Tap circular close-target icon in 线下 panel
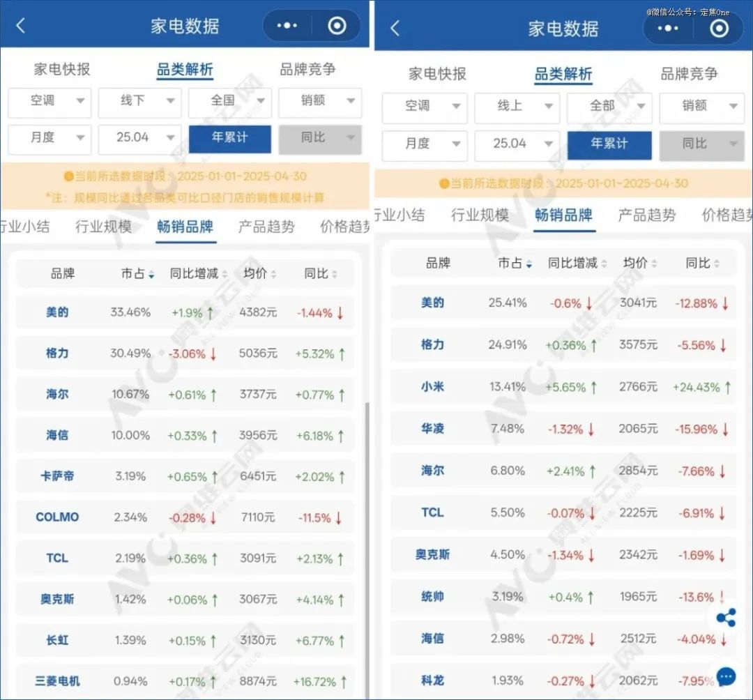The width and height of the screenshot is (753, 700). coord(337,26)
